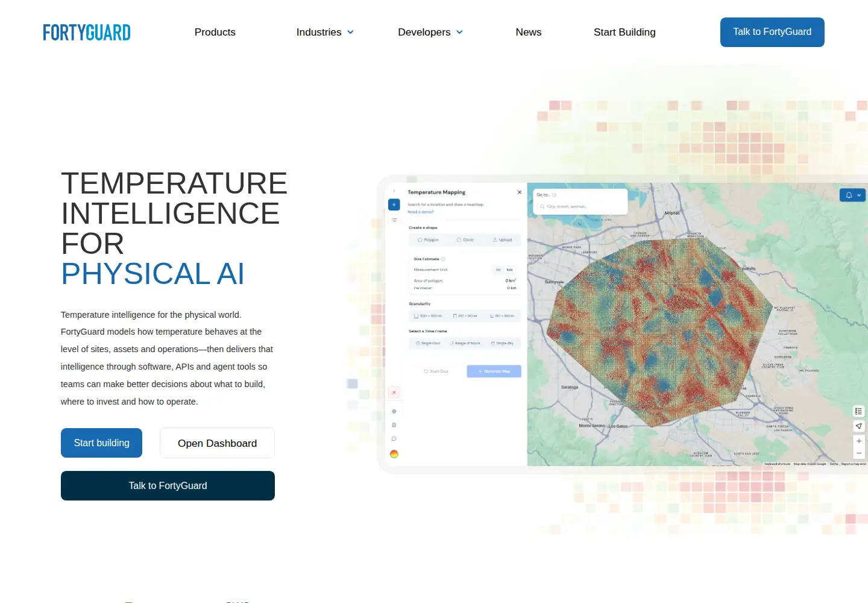Screen dimensions: 868x603
Task: Go to the News page
Action: [x=529, y=32]
